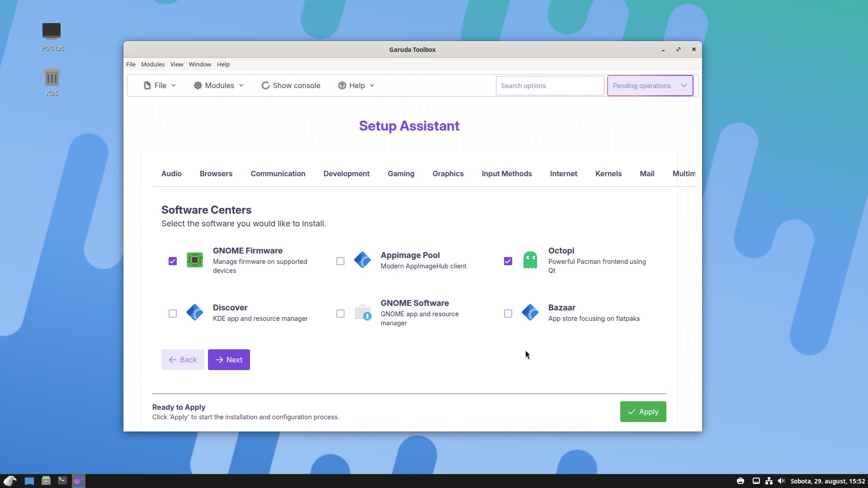
Task: Click the Garuda Toolbox taskbar icon
Action: (x=79, y=481)
